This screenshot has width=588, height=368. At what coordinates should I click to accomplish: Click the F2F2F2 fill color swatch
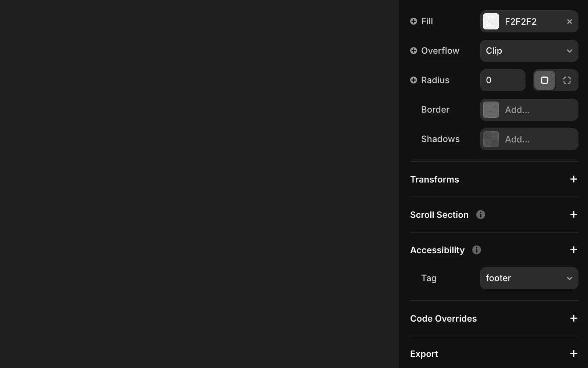(491, 21)
